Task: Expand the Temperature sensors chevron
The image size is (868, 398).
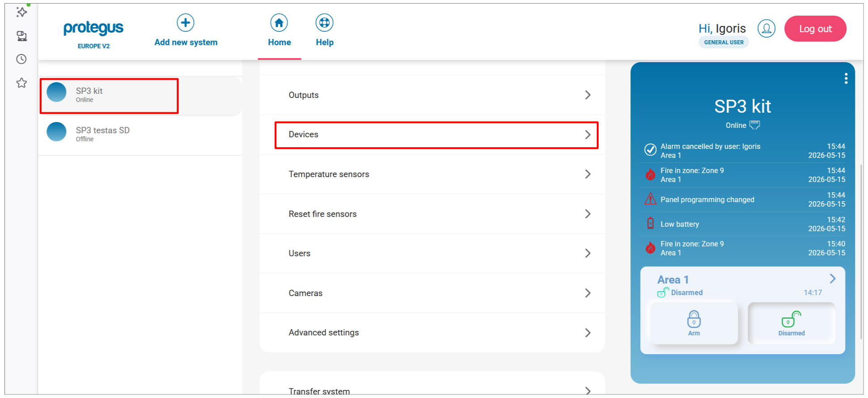Action: pyautogui.click(x=588, y=174)
